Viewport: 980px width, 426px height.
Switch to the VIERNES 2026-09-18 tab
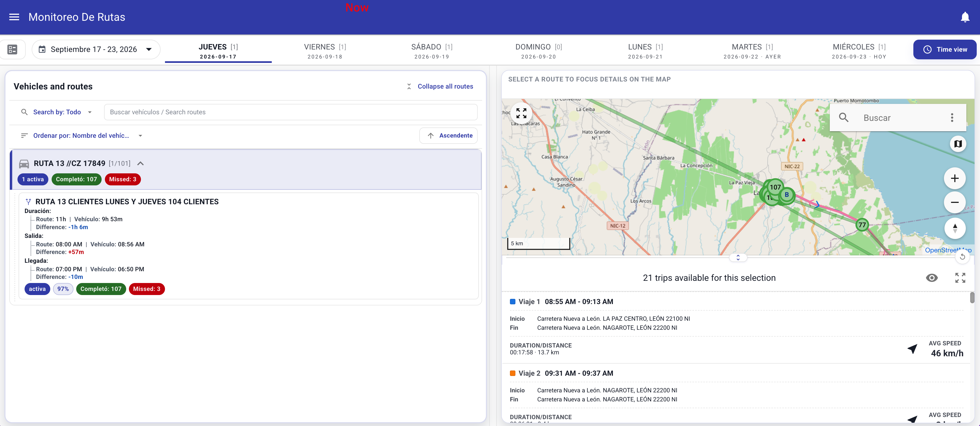pos(325,51)
